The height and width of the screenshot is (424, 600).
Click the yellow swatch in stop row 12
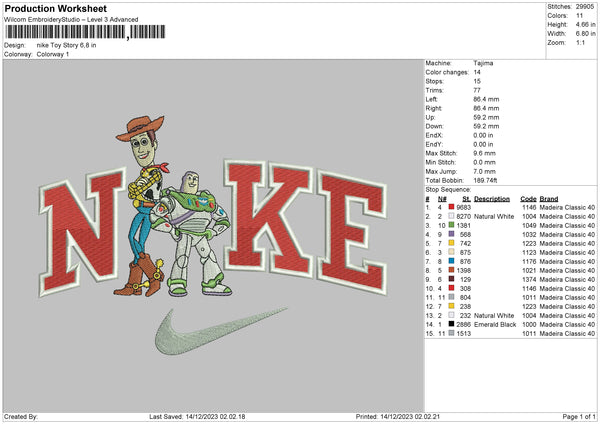point(452,306)
